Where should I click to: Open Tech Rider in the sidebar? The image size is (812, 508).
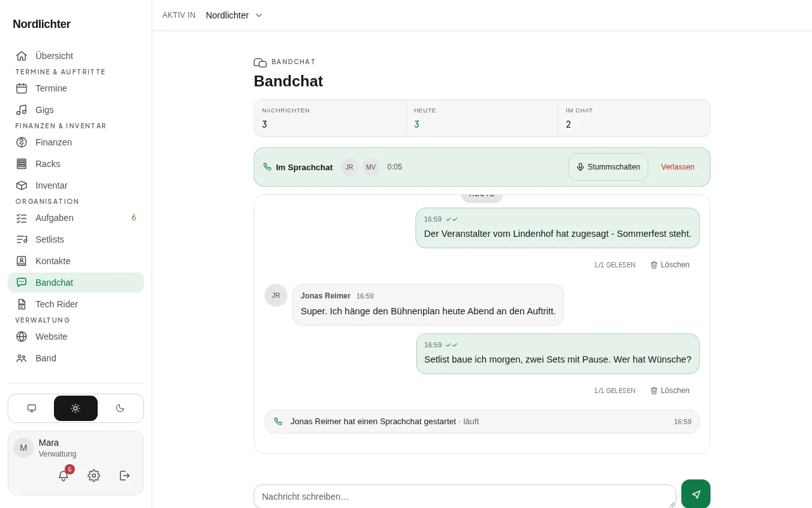tap(76, 304)
